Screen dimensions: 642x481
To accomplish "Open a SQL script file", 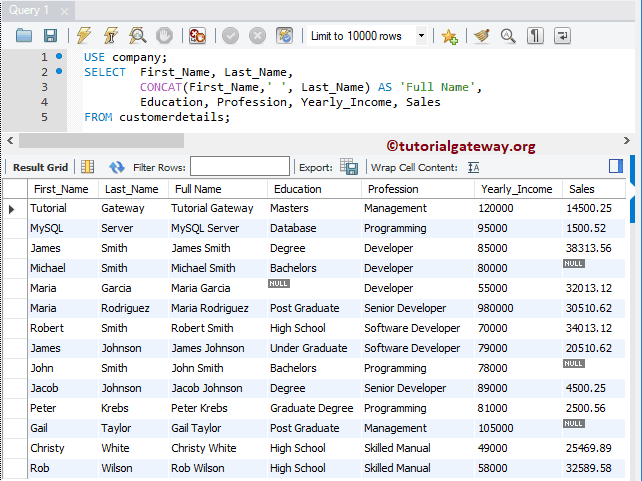I will pyautogui.click(x=24, y=36).
